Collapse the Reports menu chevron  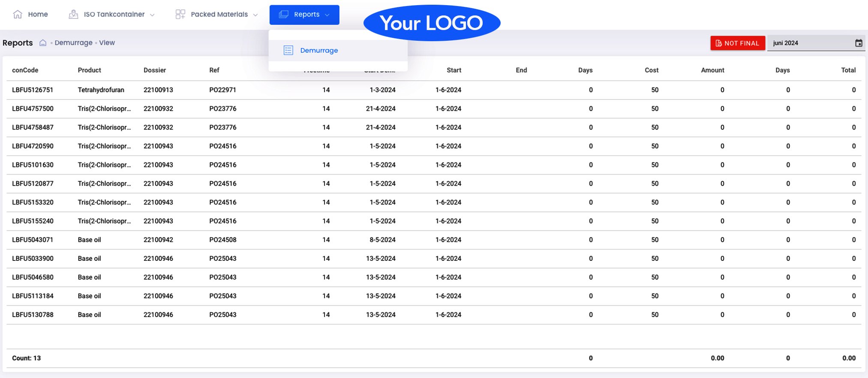327,15
